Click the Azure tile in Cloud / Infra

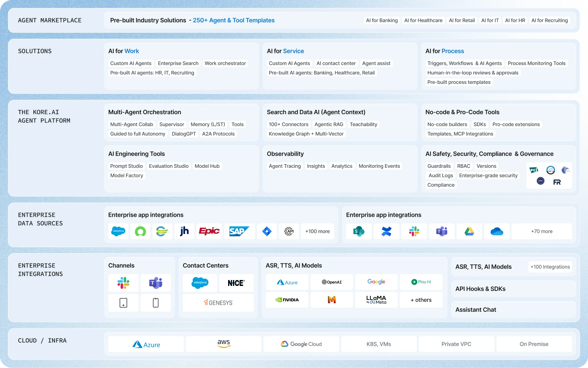tap(146, 344)
